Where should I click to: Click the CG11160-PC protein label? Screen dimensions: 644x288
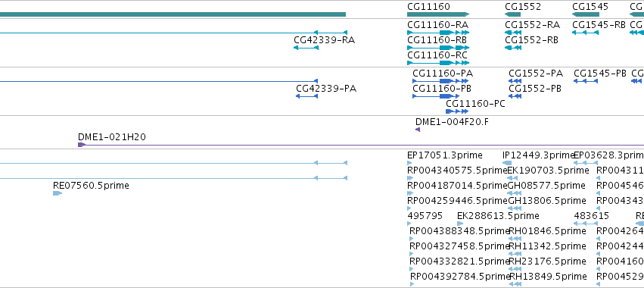pos(475,104)
